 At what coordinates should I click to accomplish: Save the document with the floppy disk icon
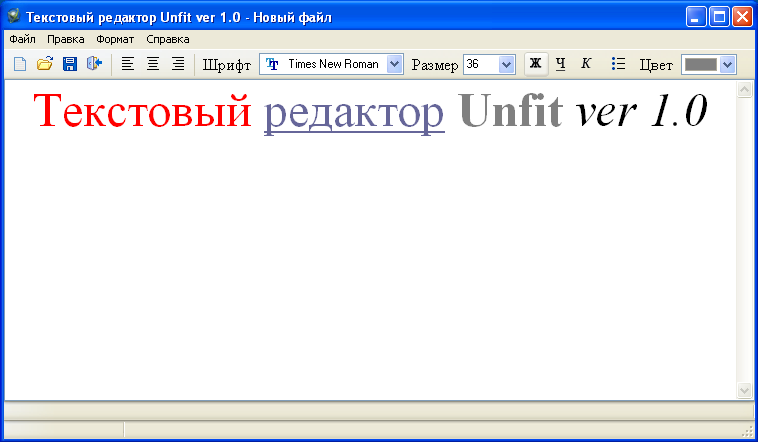(70, 64)
